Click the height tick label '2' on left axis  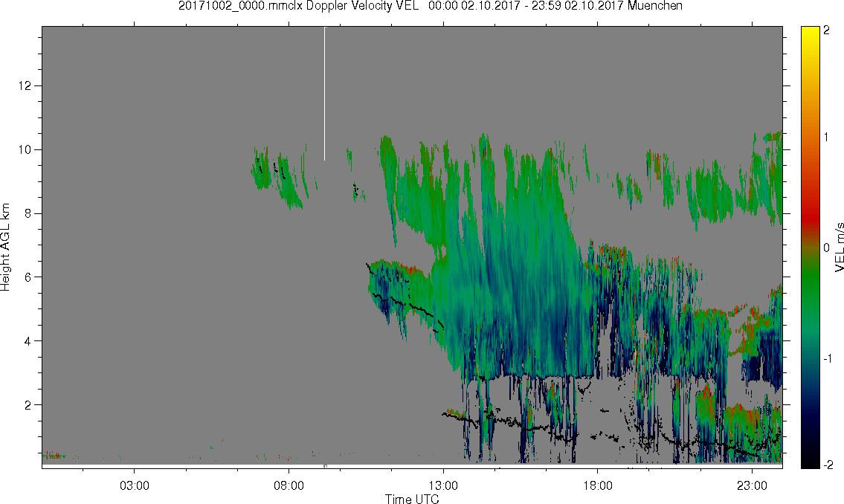pos(28,405)
